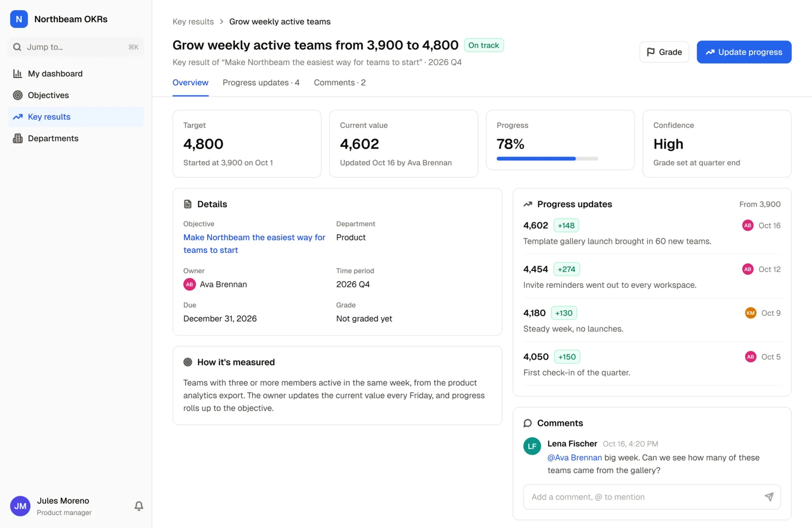Click the Grade button
Image resolution: width=812 pixels, height=528 pixels.
[664, 52]
